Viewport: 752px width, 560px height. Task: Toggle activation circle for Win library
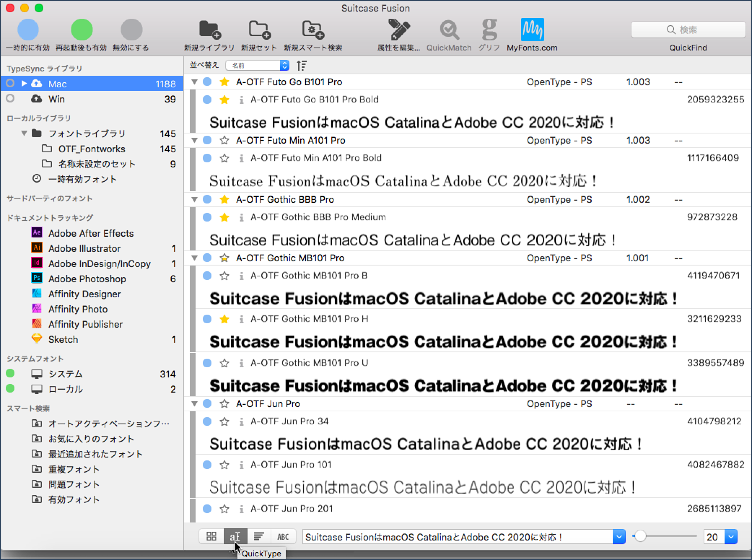tap(10, 99)
